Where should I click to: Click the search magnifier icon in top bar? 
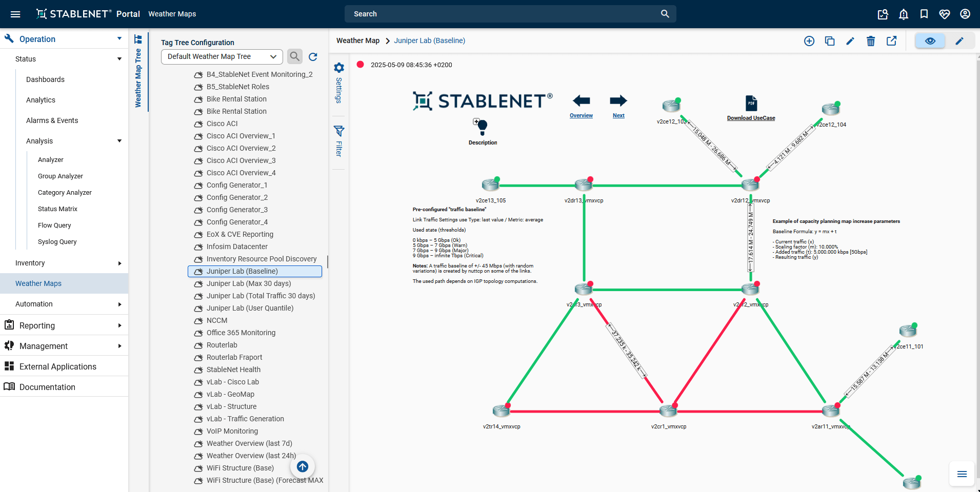point(665,14)
